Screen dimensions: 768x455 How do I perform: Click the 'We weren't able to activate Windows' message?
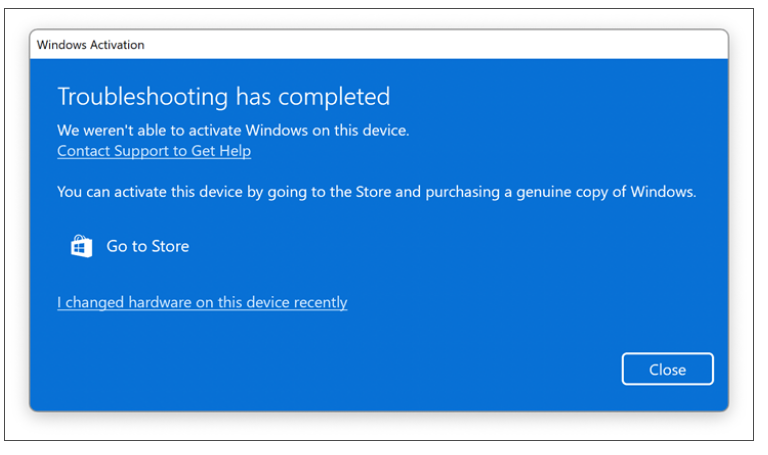pyautogui.click(x=233, y=130)
